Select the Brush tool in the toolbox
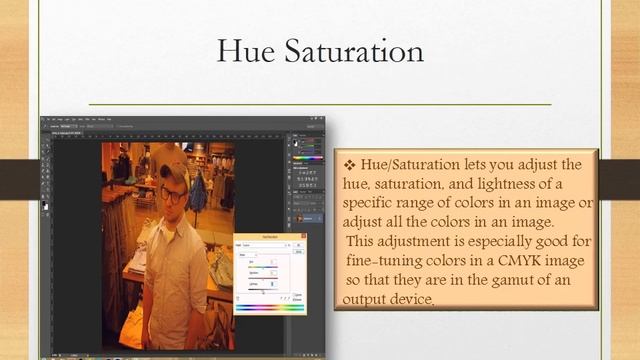The height and width of the screenshot is (360, 640). click(x=47, y=158)
